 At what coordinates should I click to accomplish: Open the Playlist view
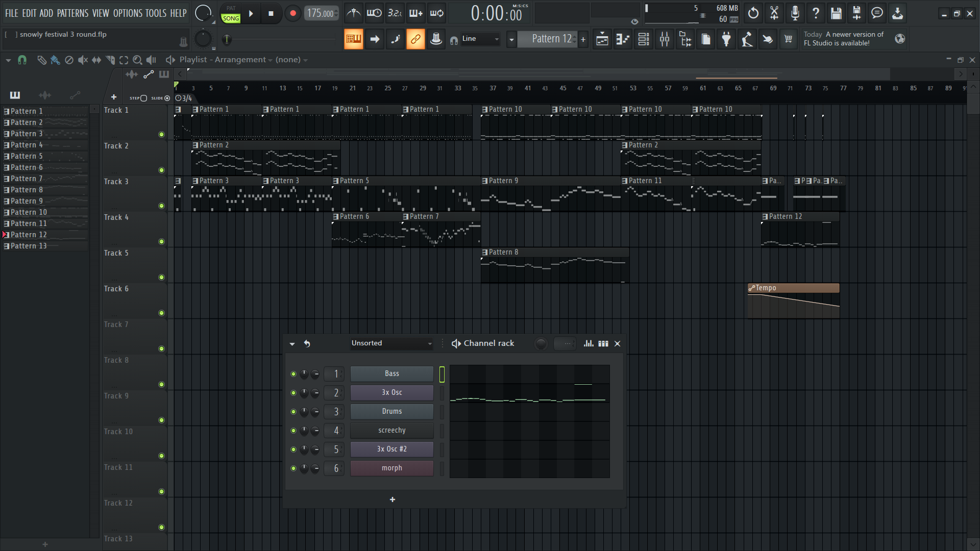602,39
